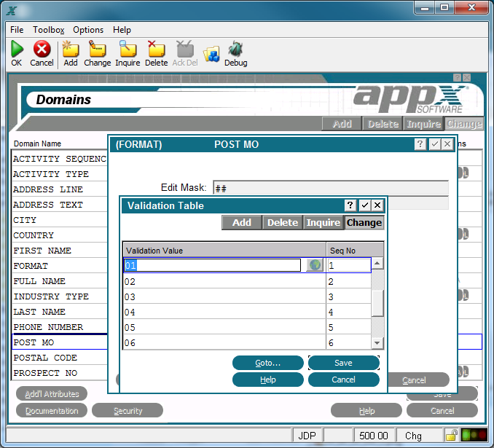Select PROSPECT NO domain row

pos(60,373)
